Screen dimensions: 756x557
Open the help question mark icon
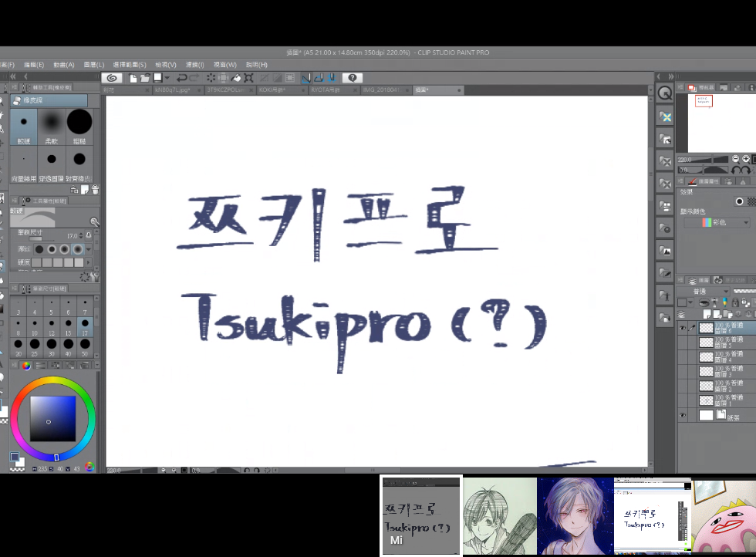353,78
